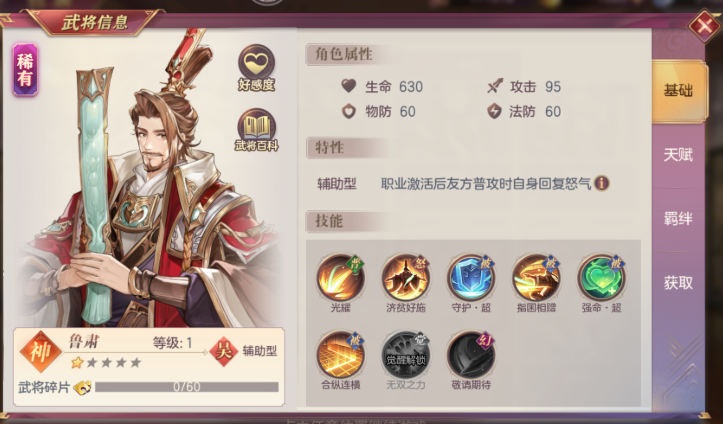Tap the 武将碎片 progress bar

point(187,387)
